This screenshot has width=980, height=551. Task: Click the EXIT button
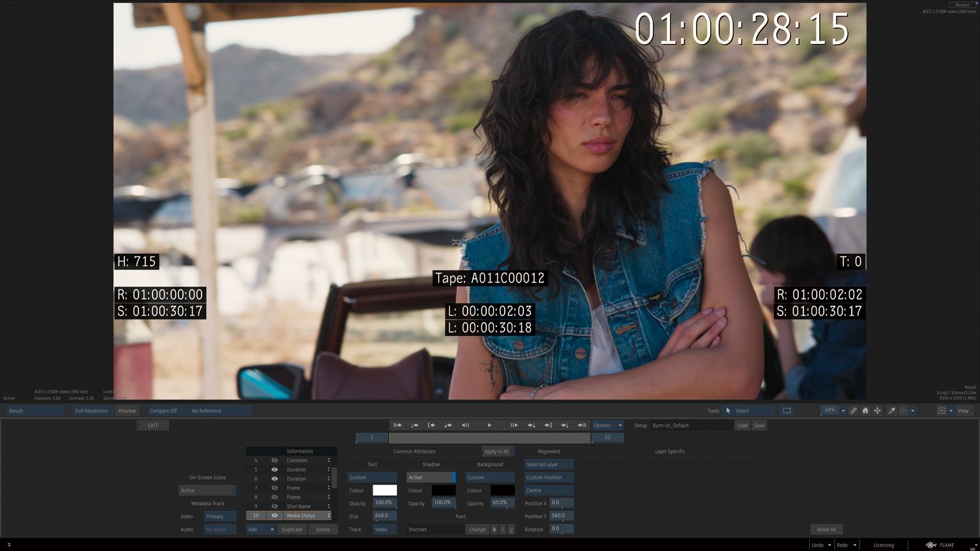click(153, 425)
